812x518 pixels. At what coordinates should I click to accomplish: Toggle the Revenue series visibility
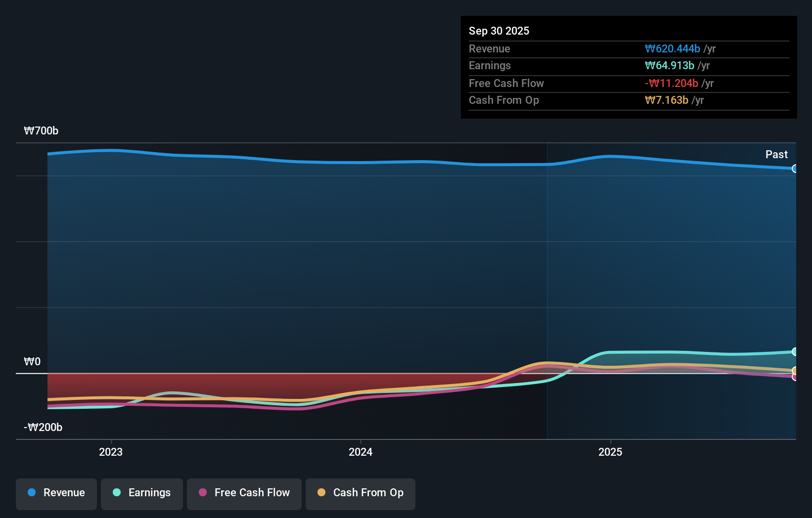point(56,493)
